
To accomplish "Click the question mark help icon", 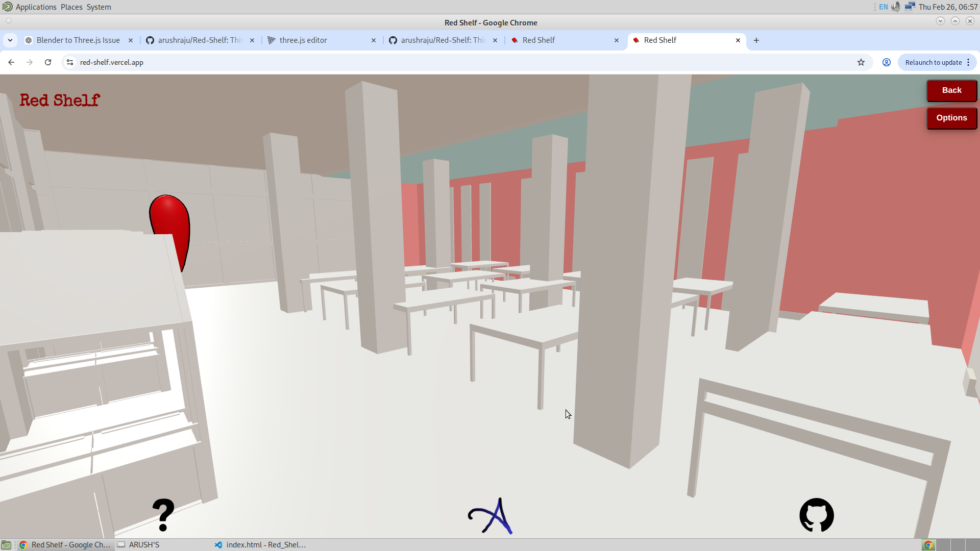I will click(x=163, y=515).
